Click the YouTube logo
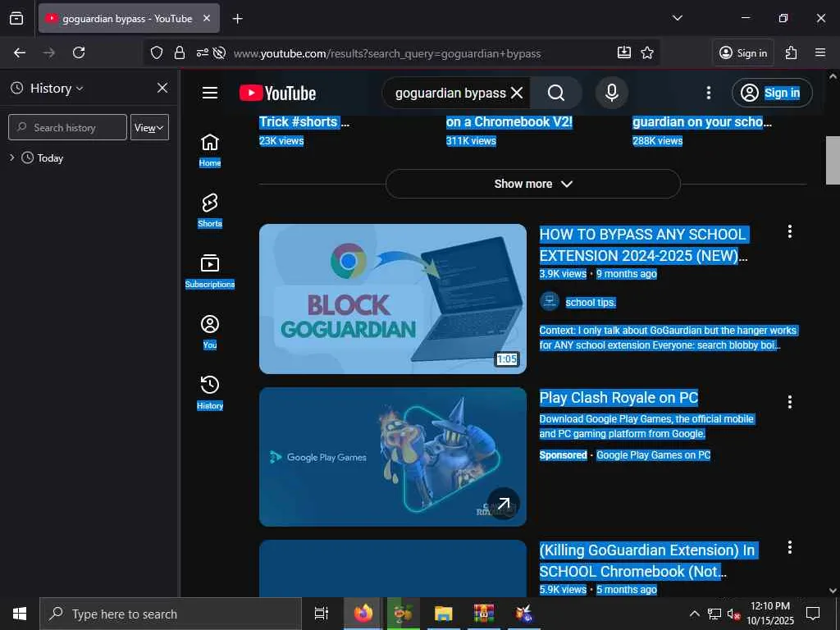The width and height of the screenshot is (840, 630). (x=277, y=94)
